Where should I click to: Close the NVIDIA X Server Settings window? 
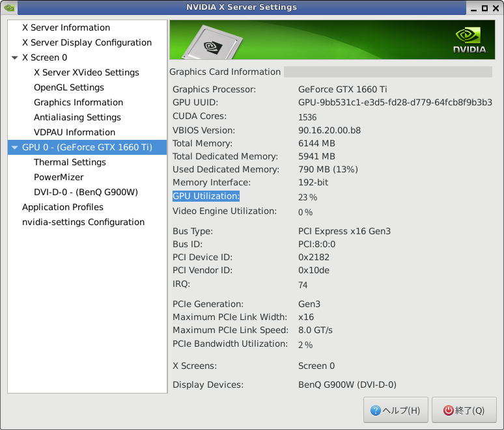496,8
